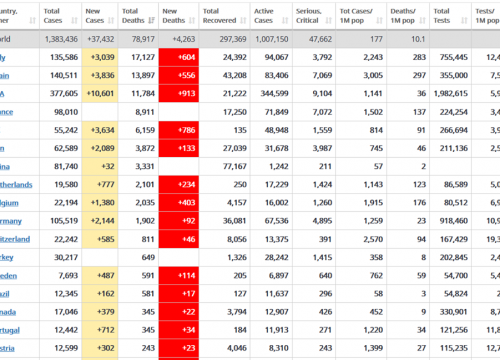Sort by Total Recovered column arrow icon
The height and width of the screenshot is (360, 500).
click(x=243, y=21)
